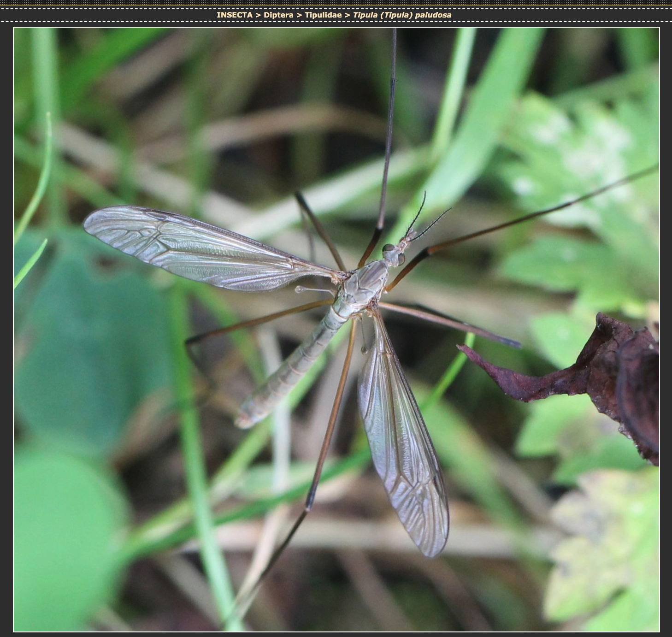Select the Tipula (Tipula) paludosa species title
672x637 pixels.
click(402, 15)
